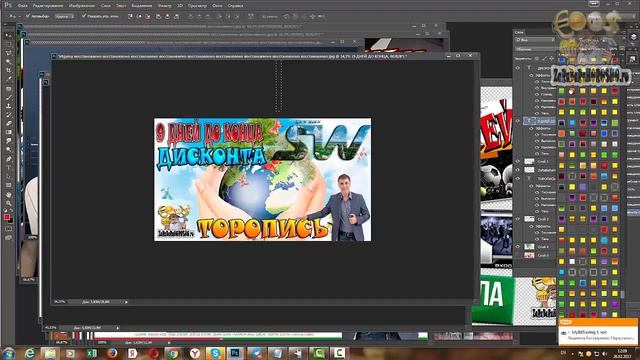Open Skype from the taskbar
Screen dimensions: 640x360
pos(215,353)
